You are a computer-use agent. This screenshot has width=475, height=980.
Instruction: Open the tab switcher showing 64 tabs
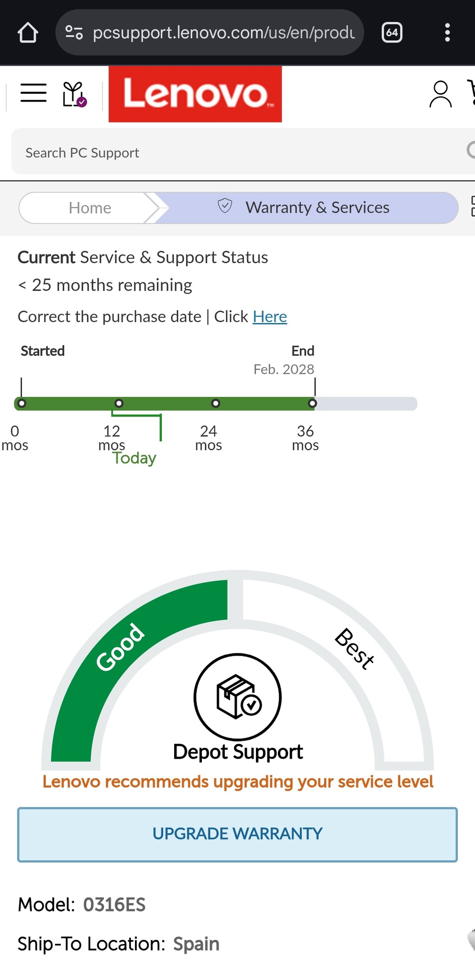coord(392,33)
